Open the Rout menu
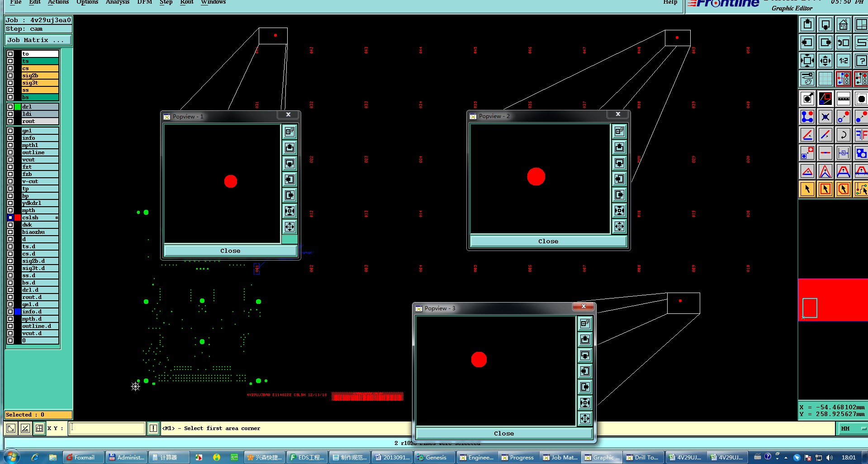The image size is (868, 464). pos(187,2)
